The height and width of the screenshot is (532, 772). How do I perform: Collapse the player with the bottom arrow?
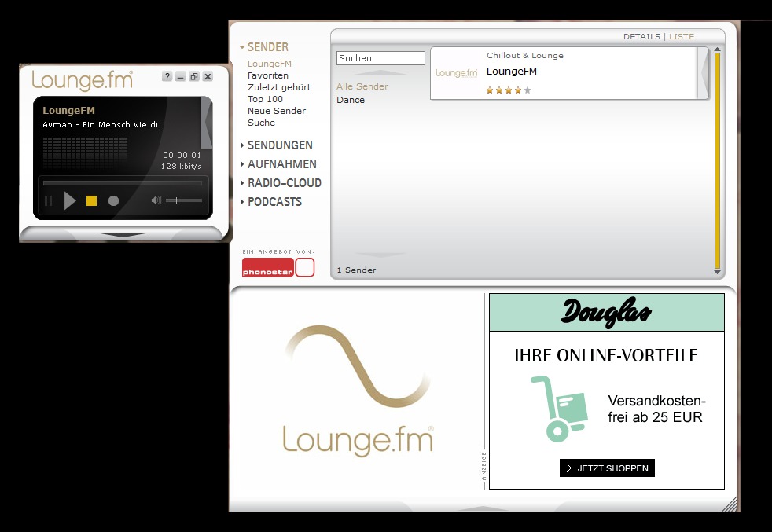(123, 235)
